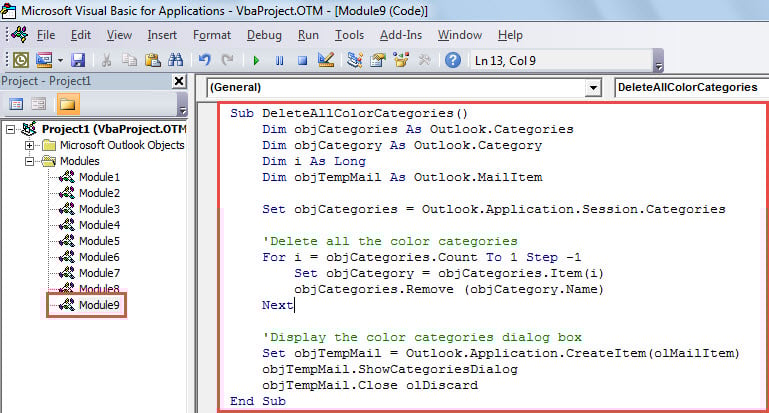Click the Module9 document icon beside File menu

20,35
